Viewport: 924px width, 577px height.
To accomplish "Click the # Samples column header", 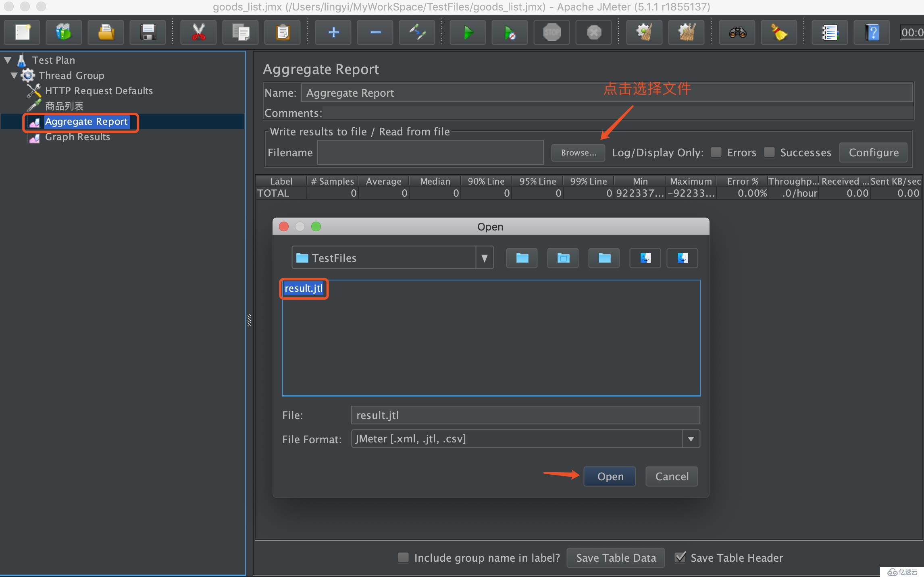I will (x=333, y=181).
